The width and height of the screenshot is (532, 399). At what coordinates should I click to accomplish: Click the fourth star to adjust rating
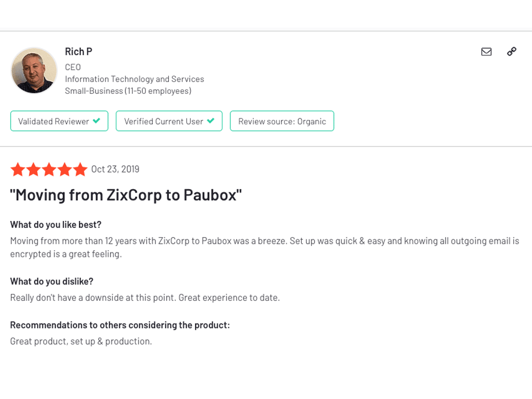pos(64,169)
